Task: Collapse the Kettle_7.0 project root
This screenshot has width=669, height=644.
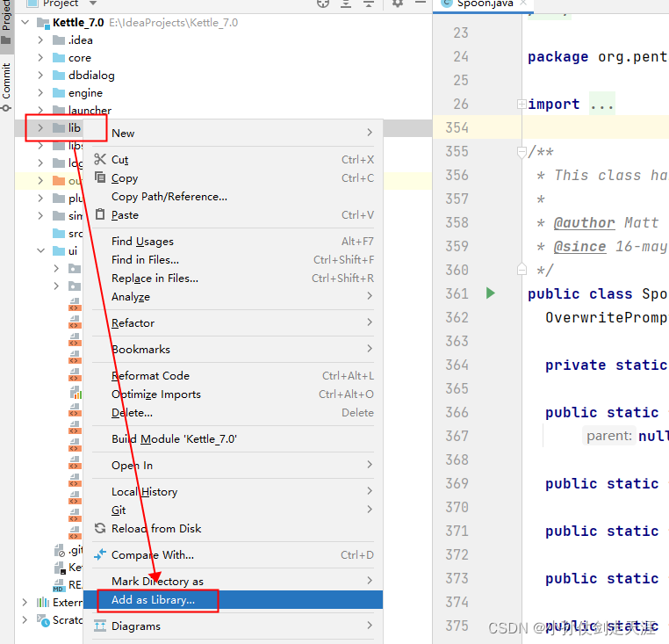Action: point(25,22)
